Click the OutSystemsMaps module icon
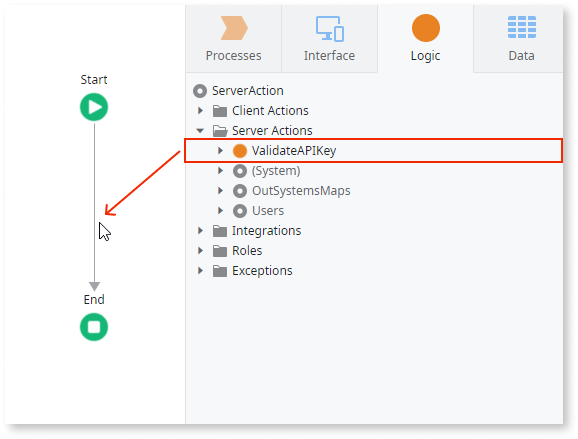Image resolution: width=578 pixels, height=439 pixels. pyautogui.click(x=240, y=191)
